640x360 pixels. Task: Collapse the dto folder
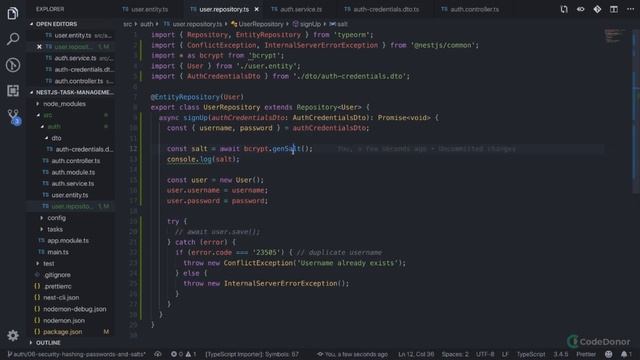click(56, 138)
